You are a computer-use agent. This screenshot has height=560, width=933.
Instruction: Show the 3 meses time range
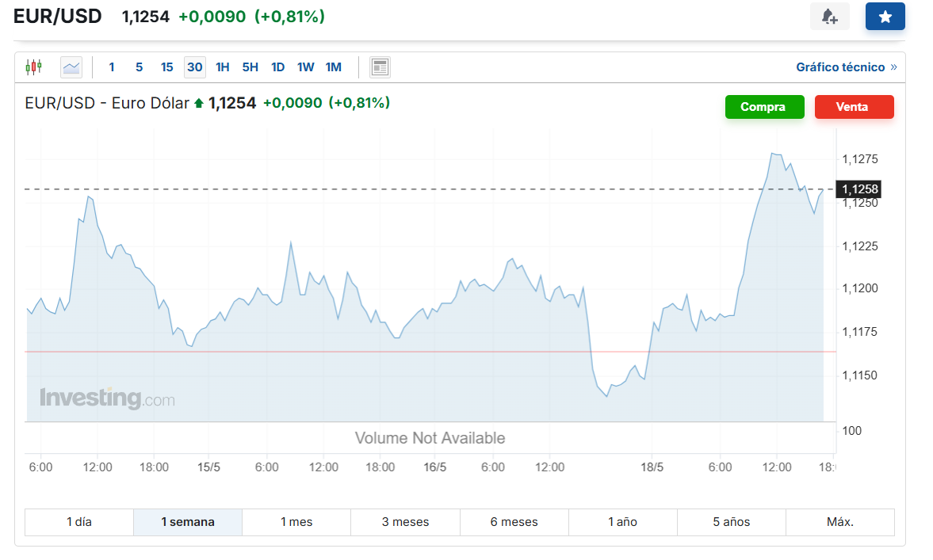[x=405, y=522]
